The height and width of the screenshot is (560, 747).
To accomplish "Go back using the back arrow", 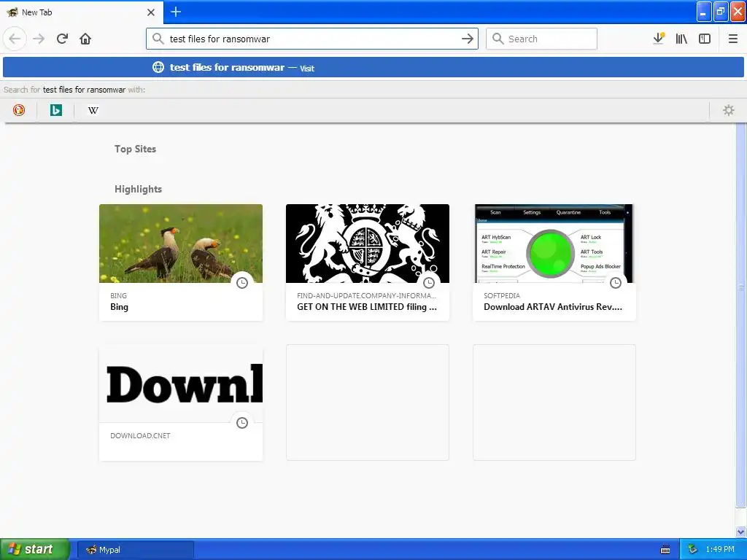I will click(x=15, y=39).
